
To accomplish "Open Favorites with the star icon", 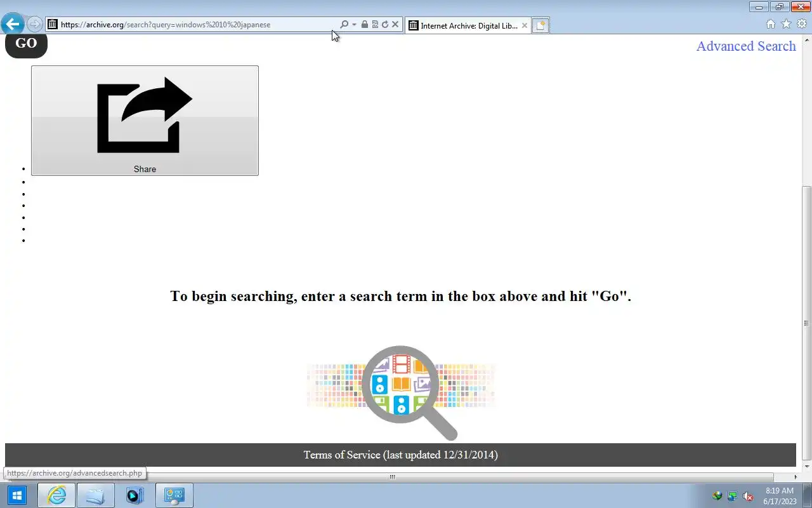I will pos(786,24).
